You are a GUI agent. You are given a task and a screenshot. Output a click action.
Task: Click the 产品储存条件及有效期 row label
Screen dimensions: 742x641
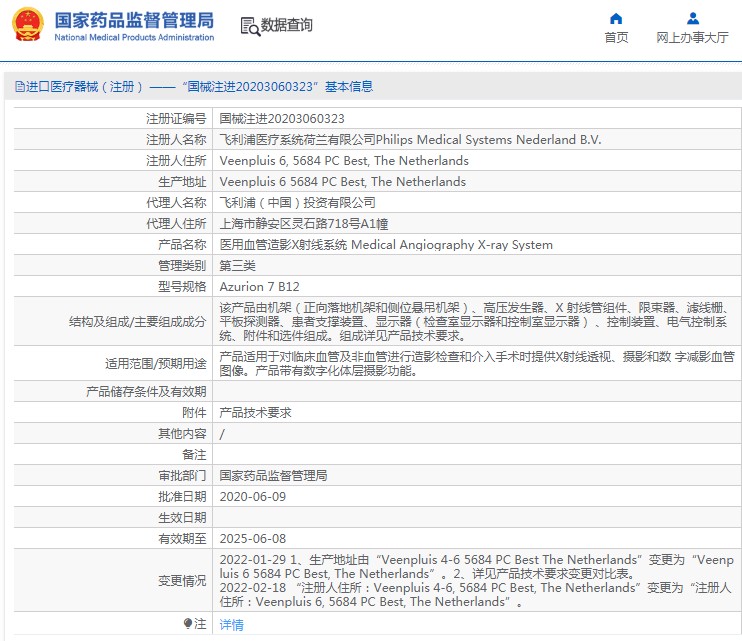coord(146,392)
